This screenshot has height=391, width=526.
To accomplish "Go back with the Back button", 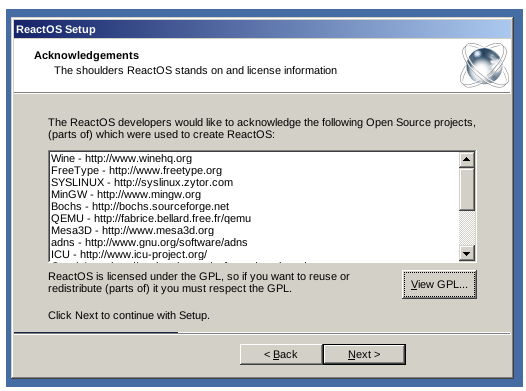I will tap(281, 354).
